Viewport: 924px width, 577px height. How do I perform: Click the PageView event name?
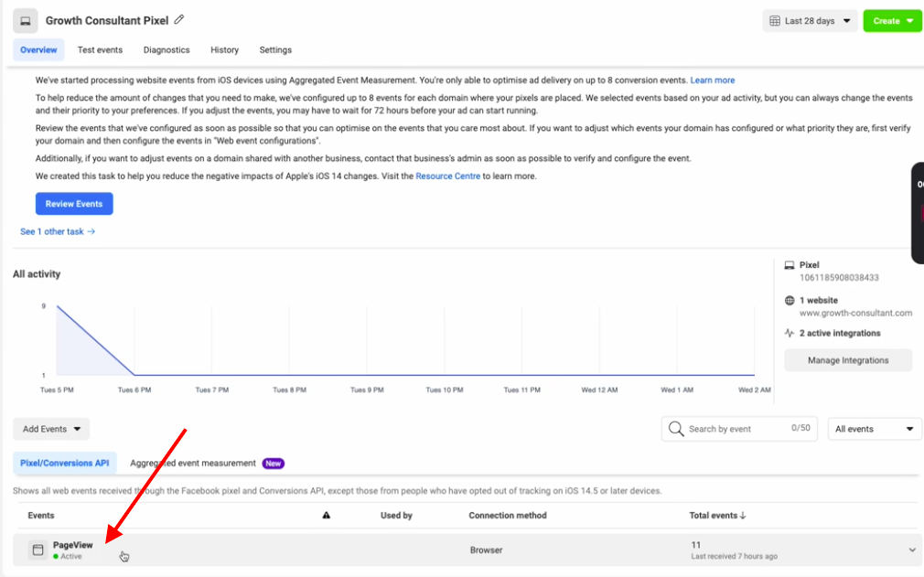pos(73,545)
